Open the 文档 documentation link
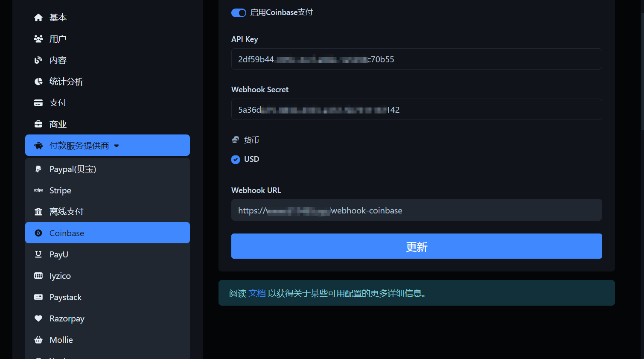This screenshot has width=644, height=359. [257, 293]
